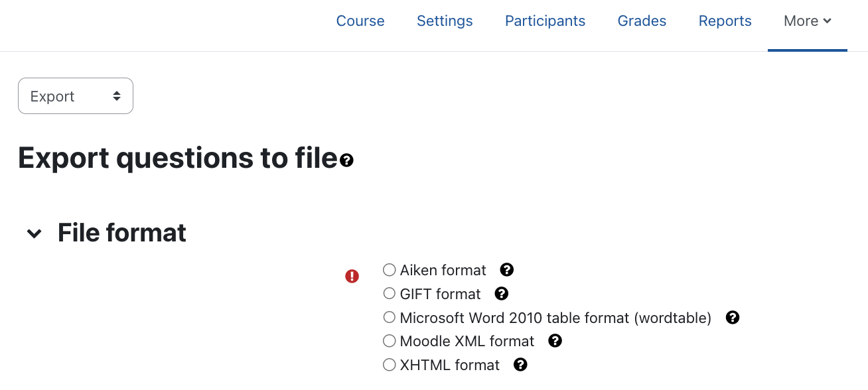This screenshot has width=868, height=390.
Task: Collapse the File format section
Action: (x=34, y=233)
